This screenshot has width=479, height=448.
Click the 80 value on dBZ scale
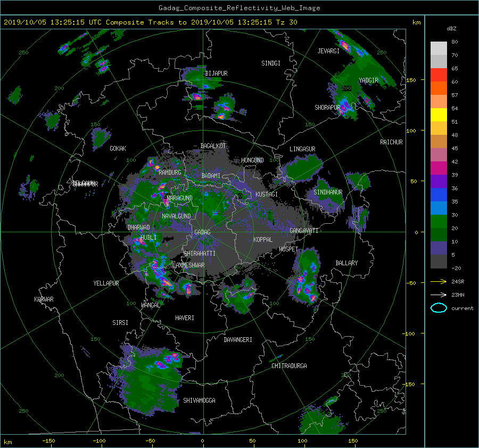click(455, 42)
